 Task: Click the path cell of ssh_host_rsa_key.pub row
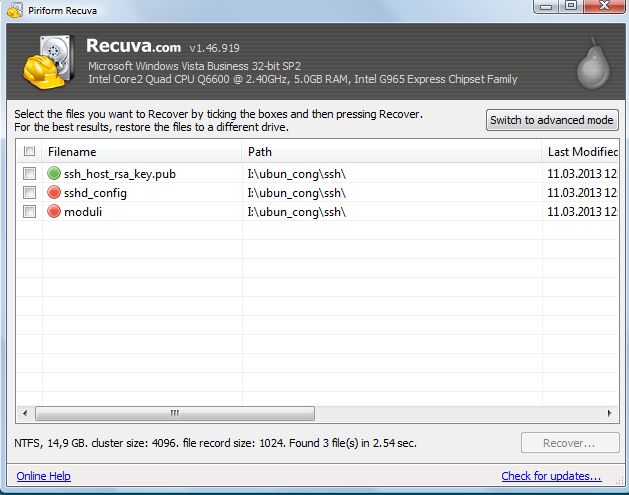coord(296,174)
